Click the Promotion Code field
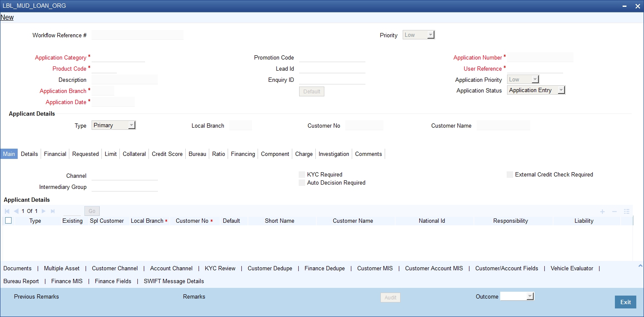Image resolution: width=644 pixels, height=317 pixels. [x=332, y=57]
